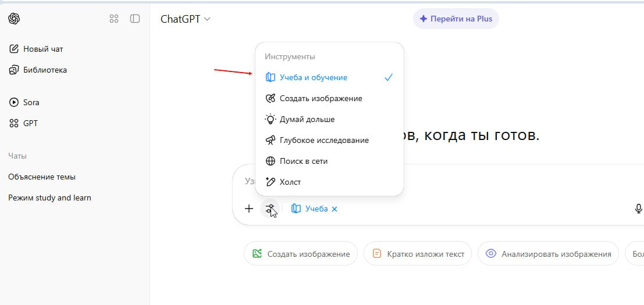
Task: Choose Глубокое исследование in tools menu
Action: coord(329,140)
